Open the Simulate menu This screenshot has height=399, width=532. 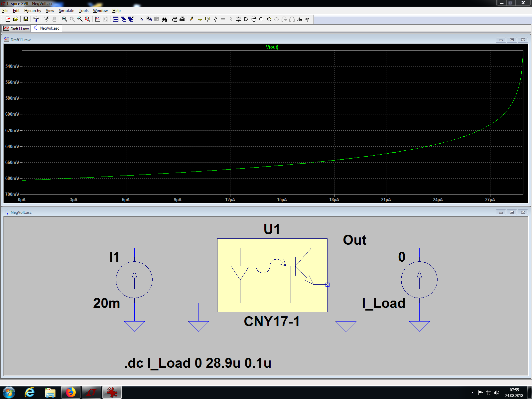[x=66, y=11]
